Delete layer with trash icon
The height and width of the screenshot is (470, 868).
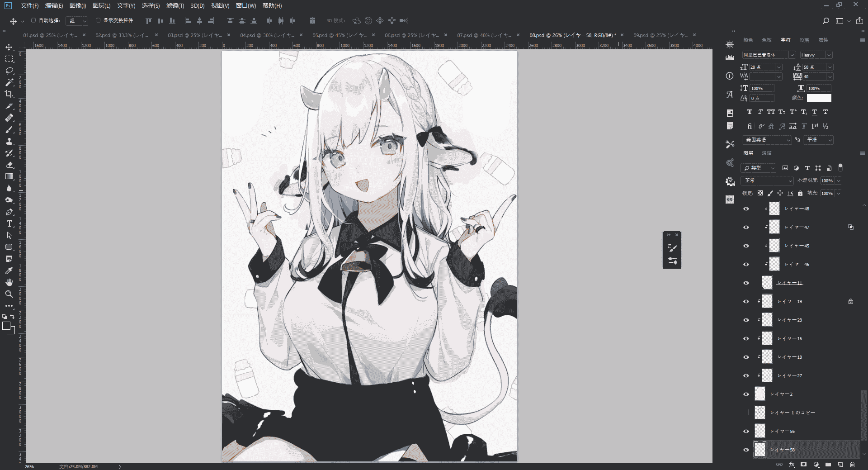point(852,465)
